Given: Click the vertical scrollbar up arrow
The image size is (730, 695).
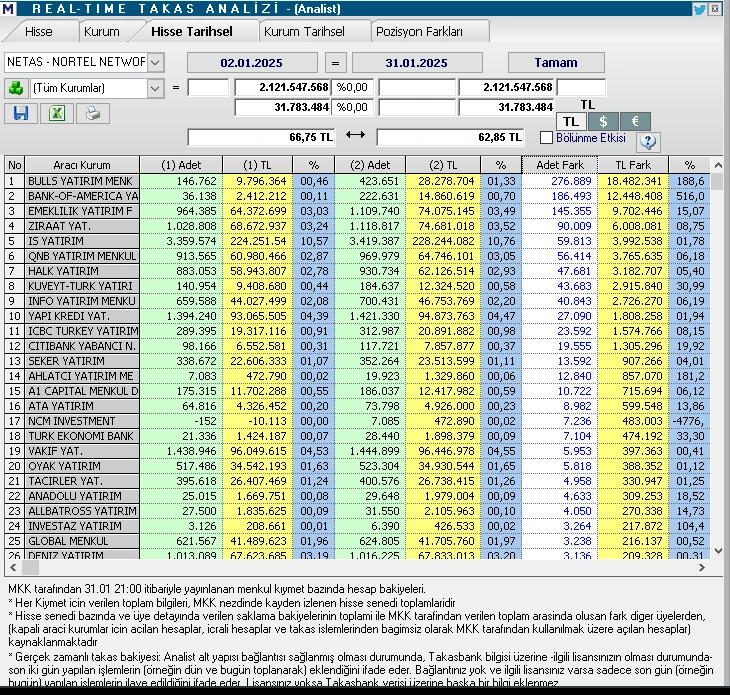Looking at the screenshot, I should (717, 165).
